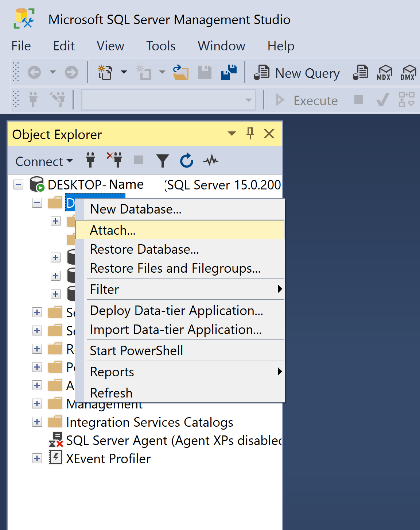
Task: Choose Refresh from context menu
Action: [x=180, y=393]
